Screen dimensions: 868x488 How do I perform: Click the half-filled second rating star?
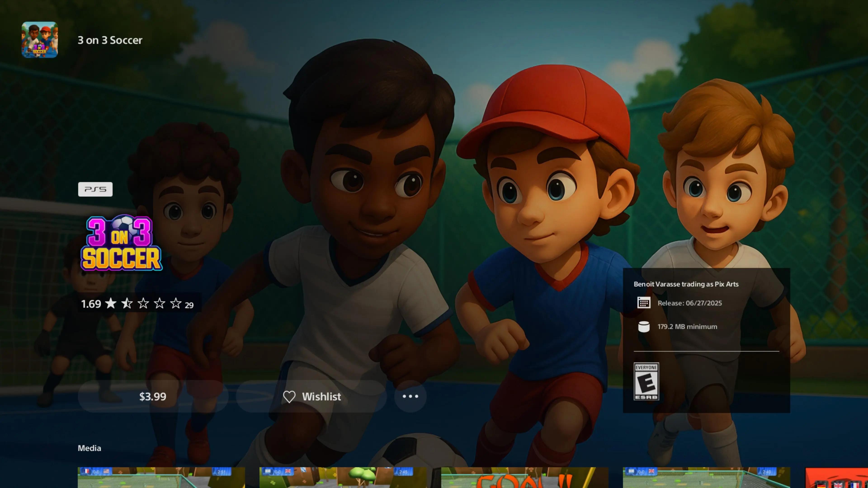(127, 303)
